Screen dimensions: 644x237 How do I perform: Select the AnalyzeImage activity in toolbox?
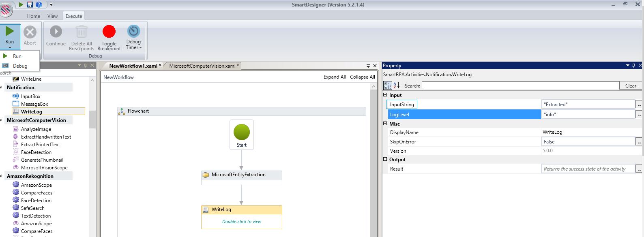36,129
